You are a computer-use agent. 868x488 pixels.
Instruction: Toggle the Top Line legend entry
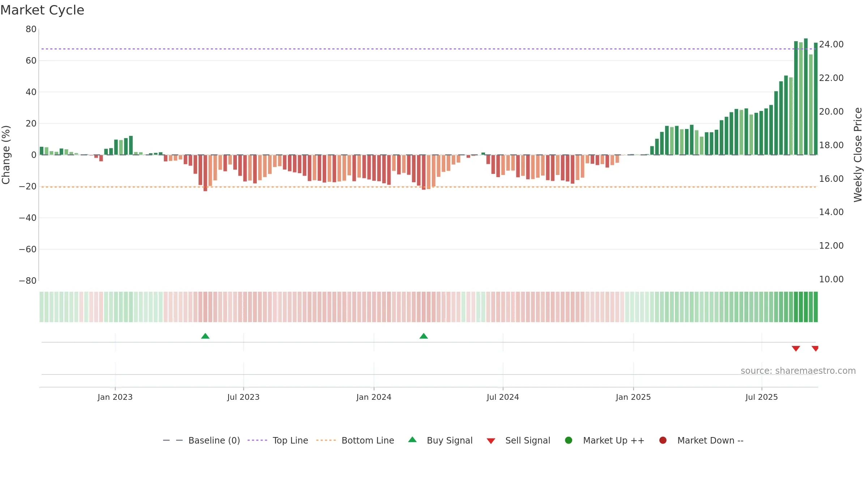278,440
